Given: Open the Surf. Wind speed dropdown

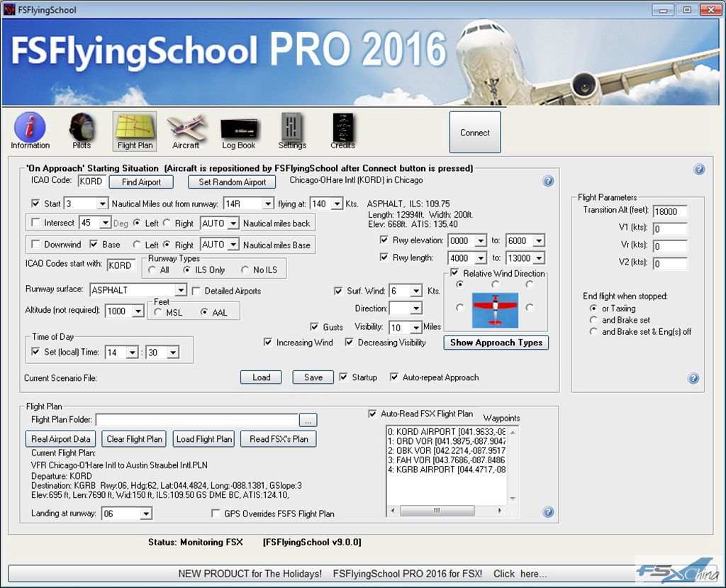Looking at the screenshot, I should 416,291.
